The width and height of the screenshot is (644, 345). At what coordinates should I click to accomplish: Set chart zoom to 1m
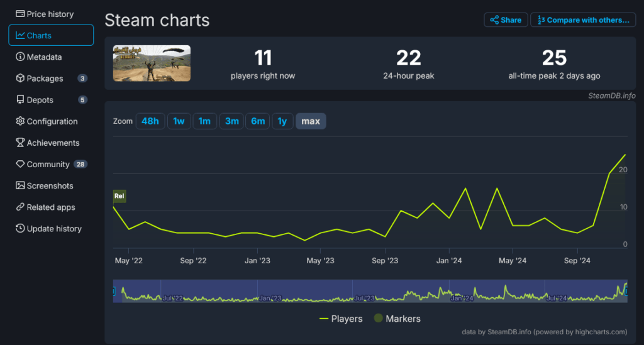tap(204, 121)
